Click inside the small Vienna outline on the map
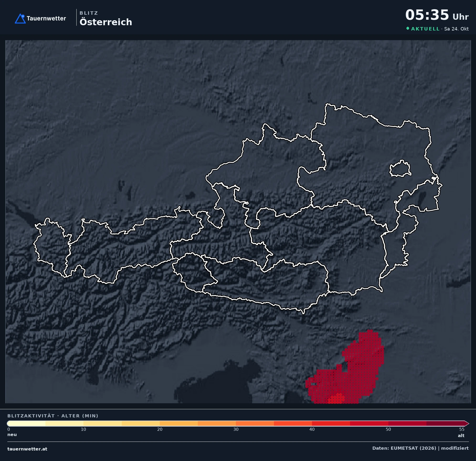 click(400, 169)
